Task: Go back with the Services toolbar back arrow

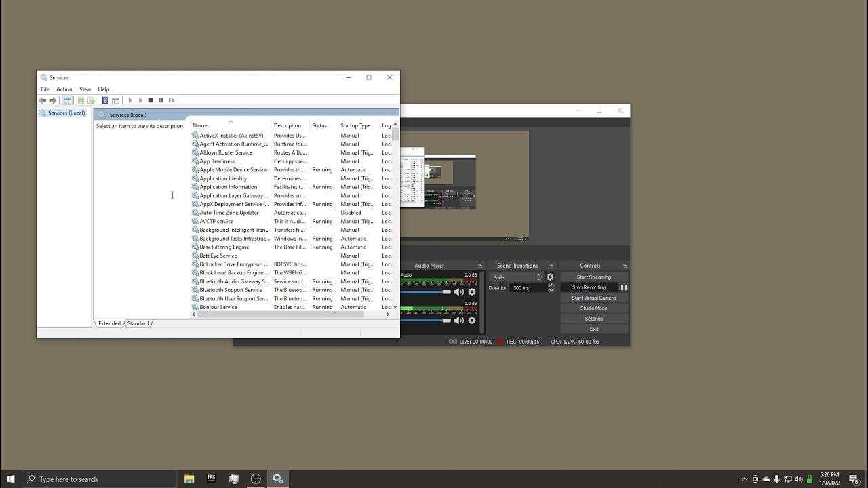Action: tap(42, 100)
